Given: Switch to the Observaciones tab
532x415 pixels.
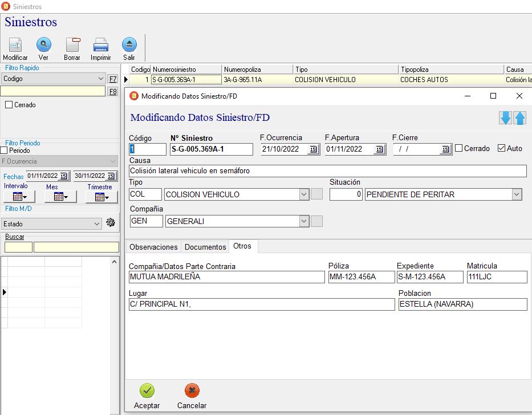Looking at the screenshot, I should click(x=153, y=247).
